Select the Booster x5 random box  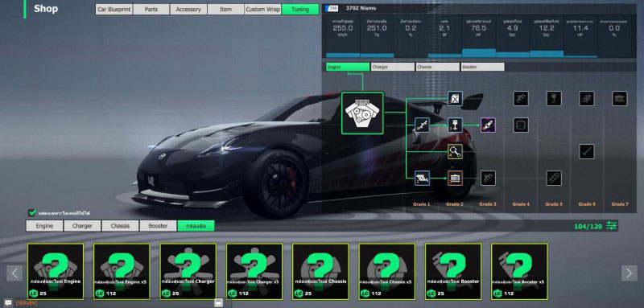point(519,271)
